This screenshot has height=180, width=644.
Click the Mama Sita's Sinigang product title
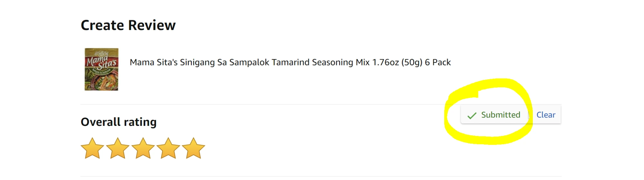tap(290, 62)
